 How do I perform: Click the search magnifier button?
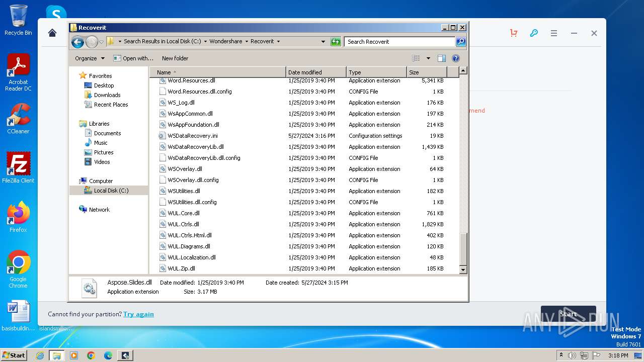[461, 42]
